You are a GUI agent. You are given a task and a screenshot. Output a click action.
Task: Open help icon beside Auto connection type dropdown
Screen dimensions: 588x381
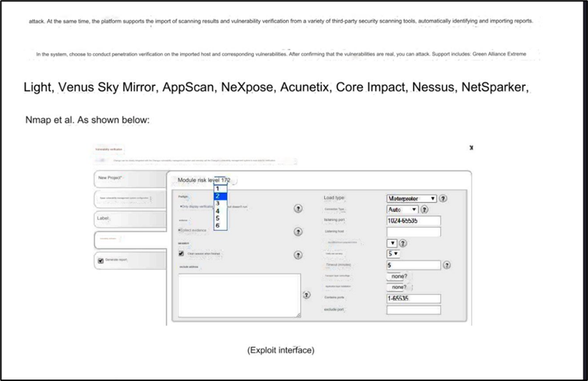[x=425, y=209]
